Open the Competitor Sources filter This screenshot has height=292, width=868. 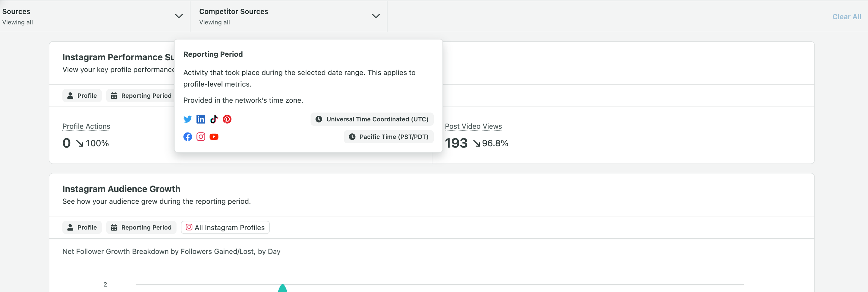click(289, 17)
